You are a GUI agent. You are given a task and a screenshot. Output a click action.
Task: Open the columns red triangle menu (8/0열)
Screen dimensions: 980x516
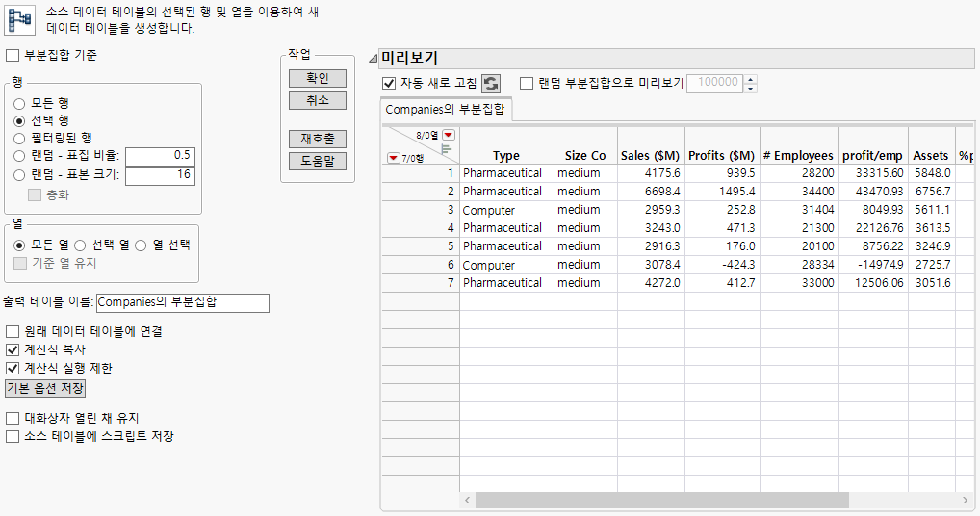[449, 135]
